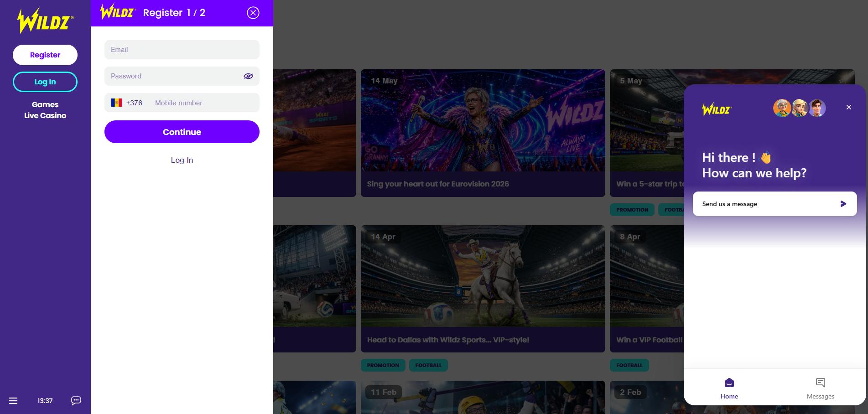Open the 8 Apr VIP Football article
This screenshot has height=414, width=868.
pyautogui.click(x=647, y=289)
